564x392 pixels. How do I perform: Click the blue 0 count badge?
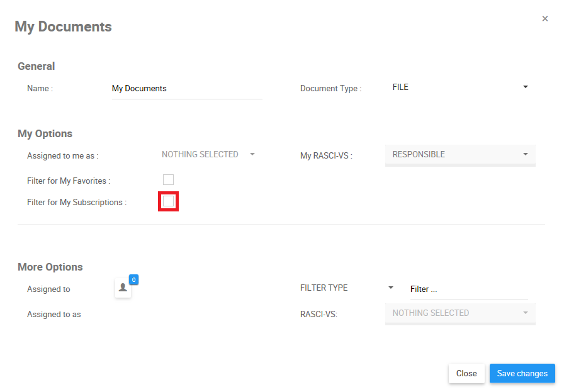pos(133,279)
